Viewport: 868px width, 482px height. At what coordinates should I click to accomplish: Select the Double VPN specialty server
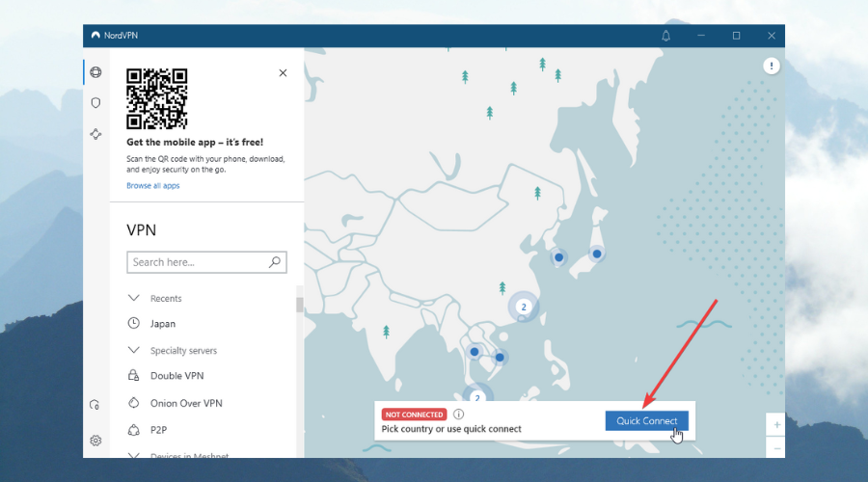tap(176, 376)
